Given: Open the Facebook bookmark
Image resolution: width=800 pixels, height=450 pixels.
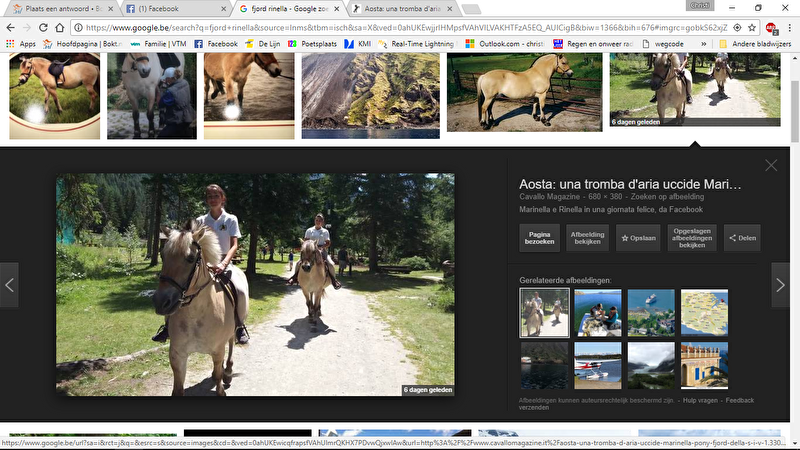Looking at the screenshot, I should 216,44.
